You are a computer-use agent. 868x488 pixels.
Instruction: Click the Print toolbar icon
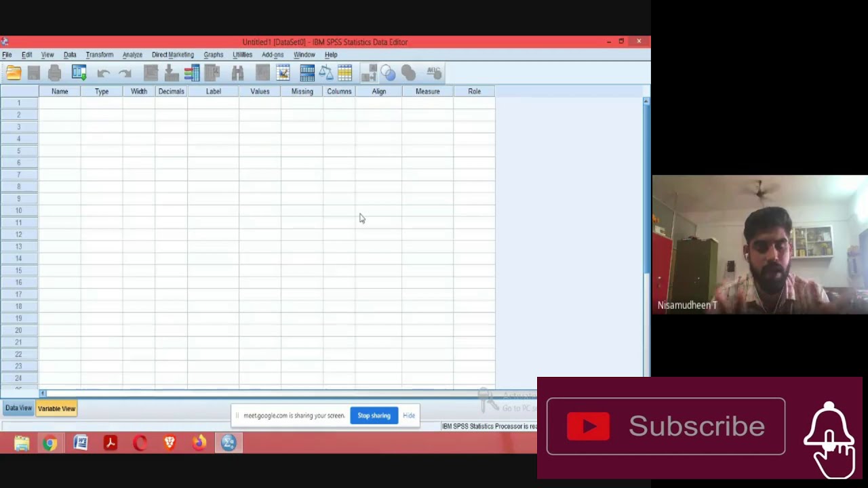click(55, 73)
